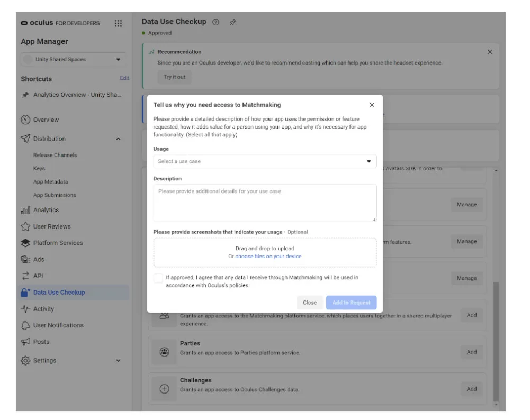Viewport: 530px width, 420px height.
Task: Click the choose files on your device link
Action: click(x=268, y=256)
